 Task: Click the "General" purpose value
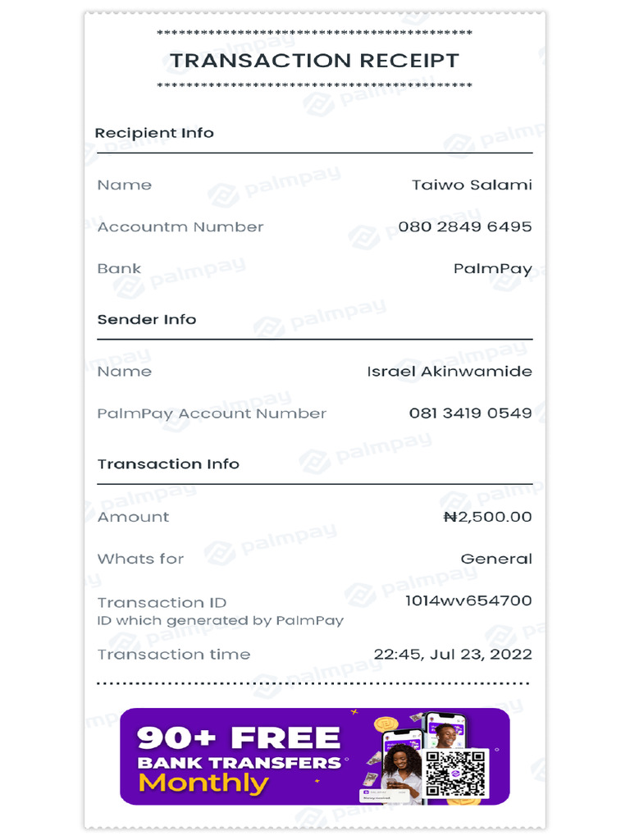coord(496,559)
